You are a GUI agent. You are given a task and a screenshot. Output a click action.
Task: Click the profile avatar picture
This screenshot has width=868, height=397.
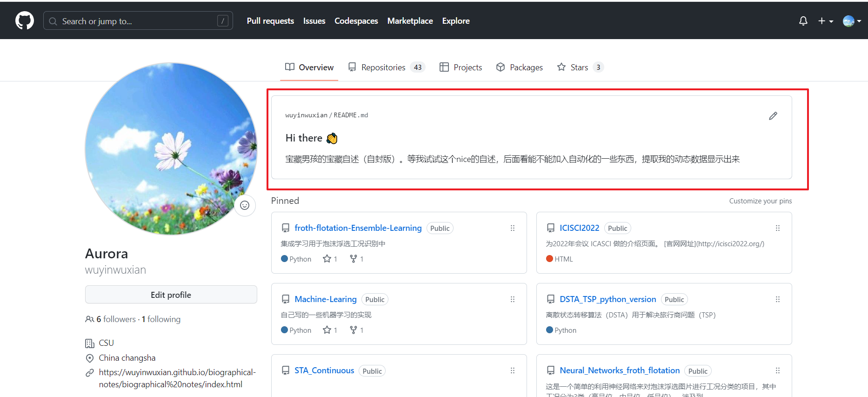tap(171, 149)
